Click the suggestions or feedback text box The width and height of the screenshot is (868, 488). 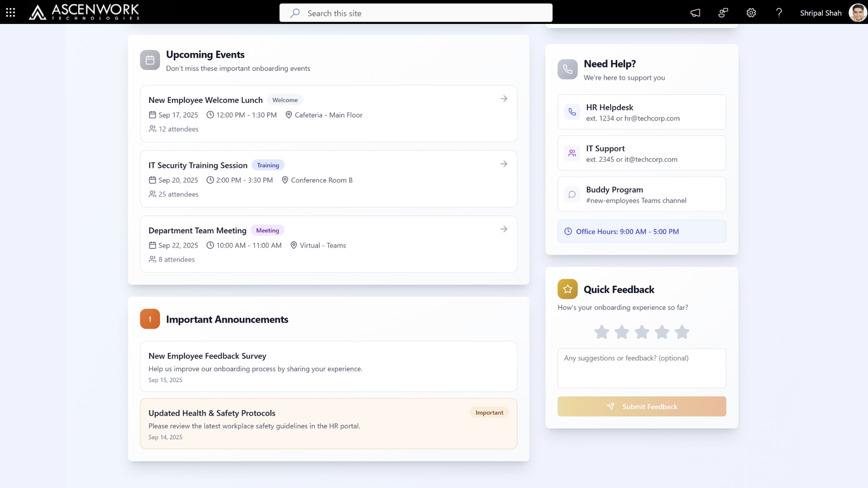click(642, 368)
